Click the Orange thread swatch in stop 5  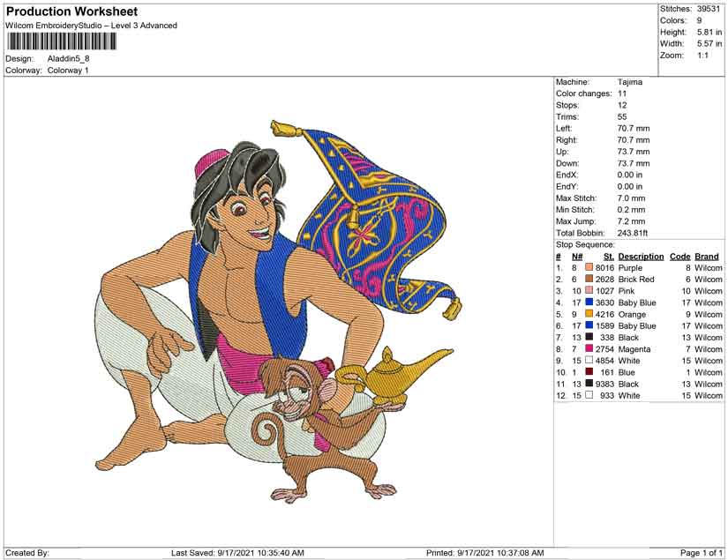coord(589,314)
